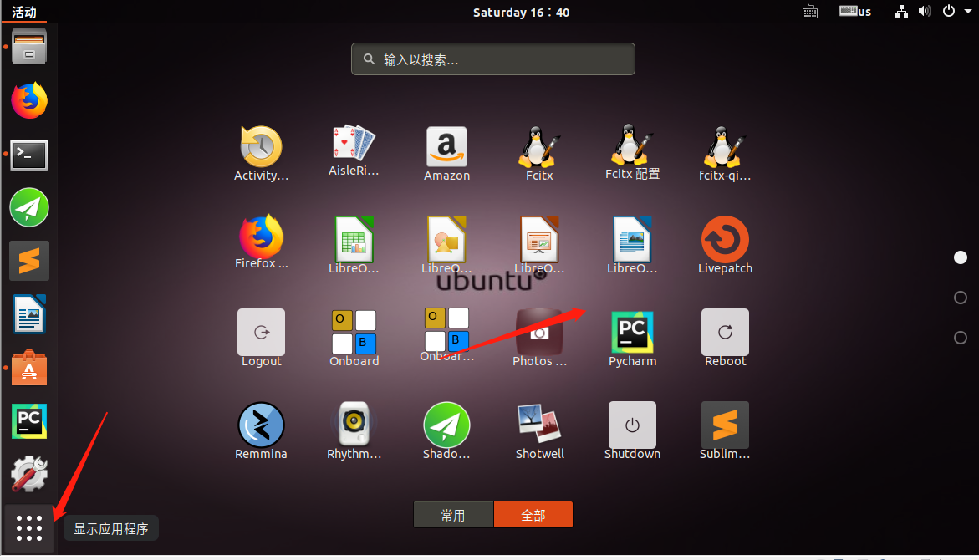Open the keyboard input method indicator

tap(810, 12)
